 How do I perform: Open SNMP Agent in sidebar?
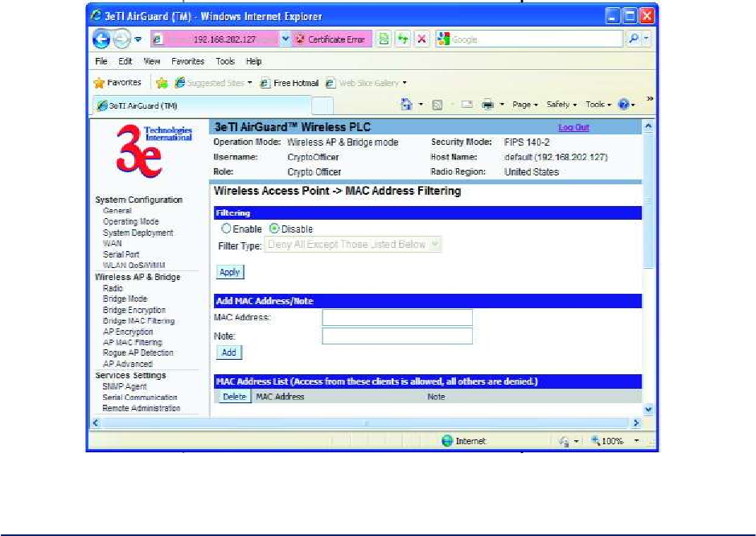tap(125, 386)
